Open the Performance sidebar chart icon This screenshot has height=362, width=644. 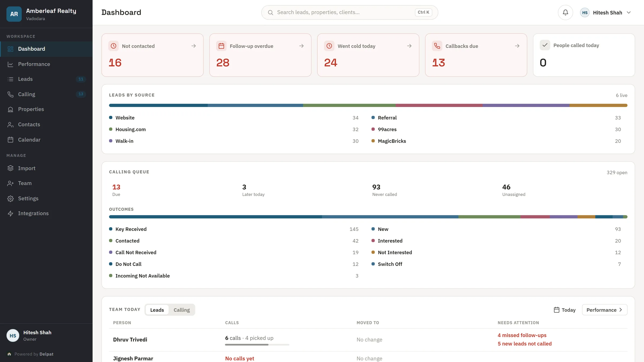click(10, 64)
